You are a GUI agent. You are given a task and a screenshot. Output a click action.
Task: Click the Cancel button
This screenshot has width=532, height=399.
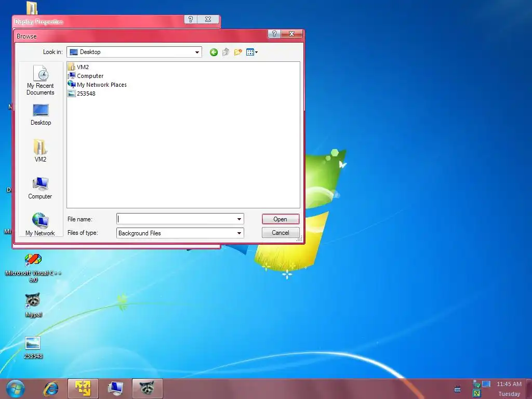[280, 233]
